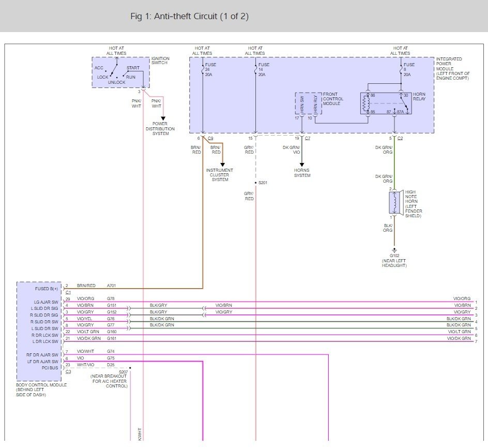This screenshot has height=448, width=488.
Task: Click the Horn Relay symbol
Action: click(387, 103)
